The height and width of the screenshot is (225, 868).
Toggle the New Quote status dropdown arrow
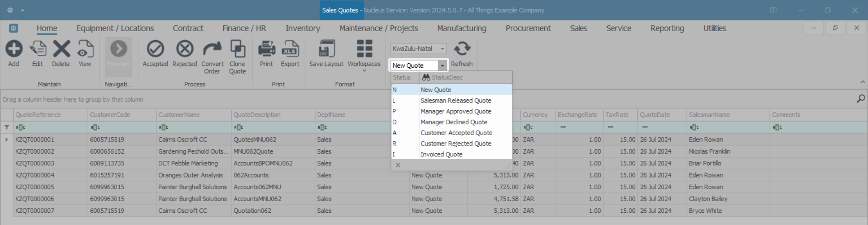443,66
